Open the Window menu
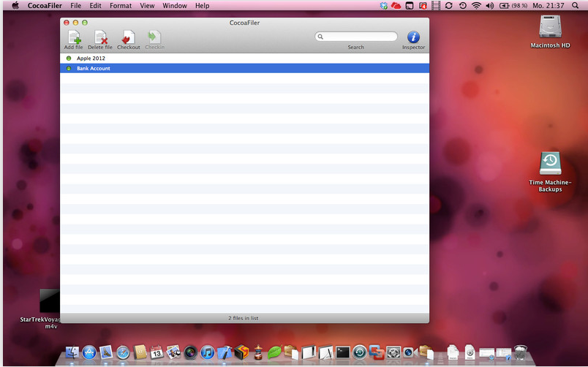This screenshot has height=367, width=588. click(x=175, y=6)
